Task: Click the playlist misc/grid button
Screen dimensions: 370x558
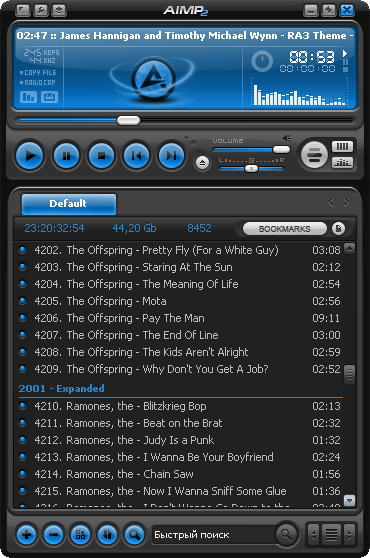Action: coord(81,535)
